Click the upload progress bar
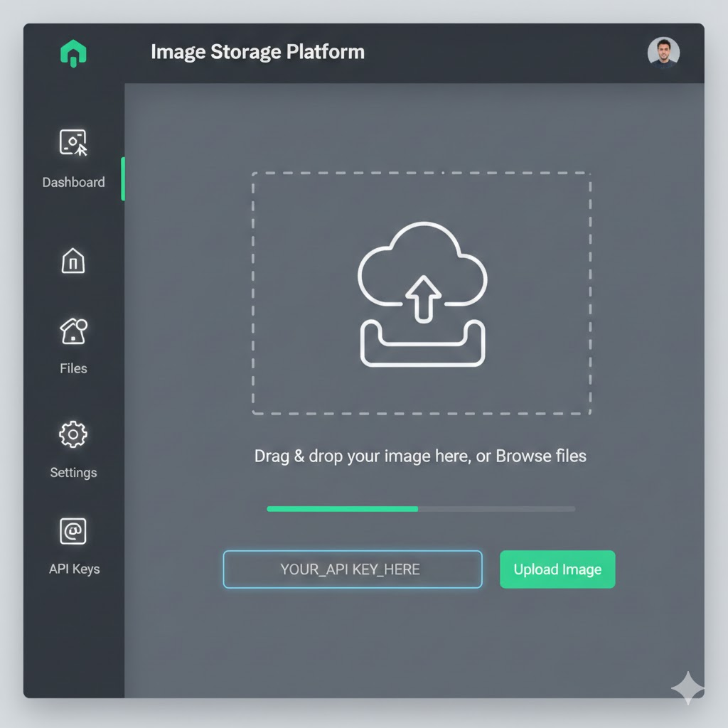Screen dimensions: 728x728 pyautogui.click(x=420, y=508)
